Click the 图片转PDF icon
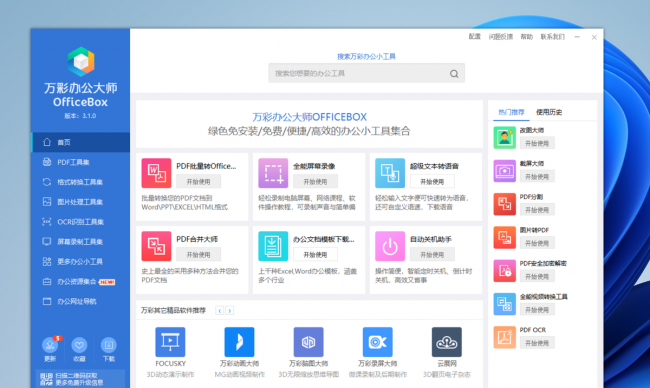Image resolution: width=650 pixels, height=388 pixels. pyautogui.click(x=504, y=238)
